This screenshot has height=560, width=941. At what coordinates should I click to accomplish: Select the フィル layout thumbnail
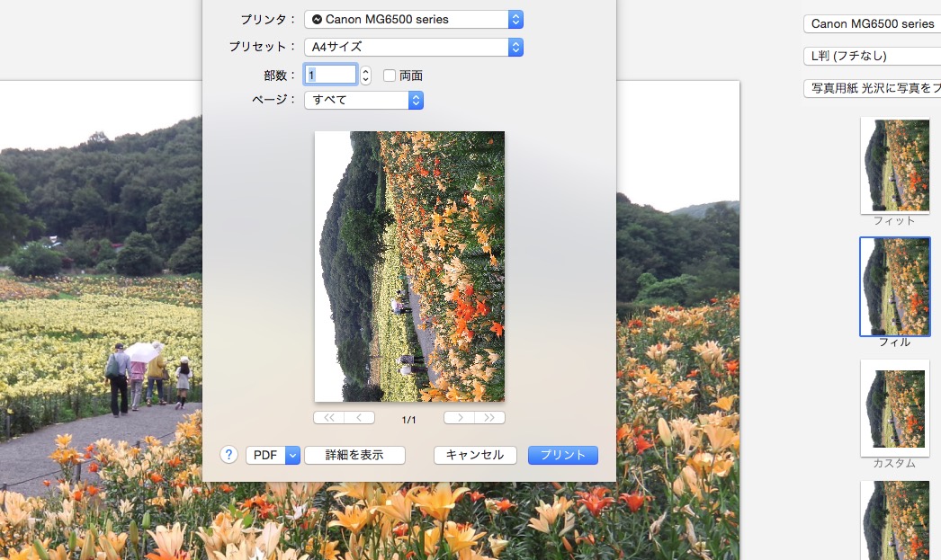pos(894,286)
